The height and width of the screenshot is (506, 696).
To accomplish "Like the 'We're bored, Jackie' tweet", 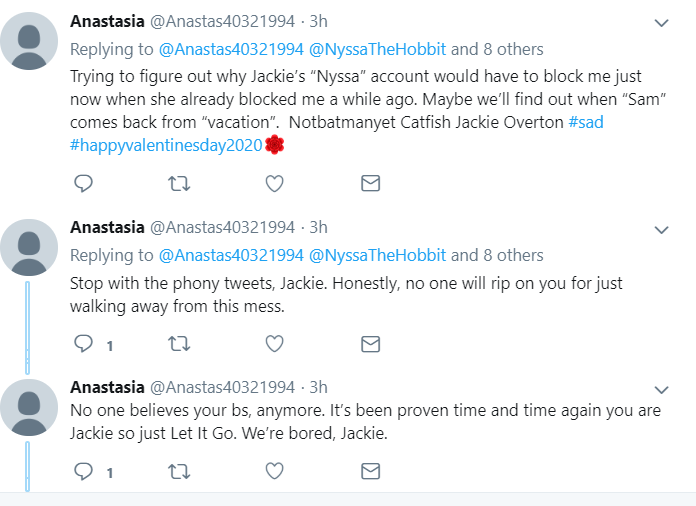I will [274, 471].
